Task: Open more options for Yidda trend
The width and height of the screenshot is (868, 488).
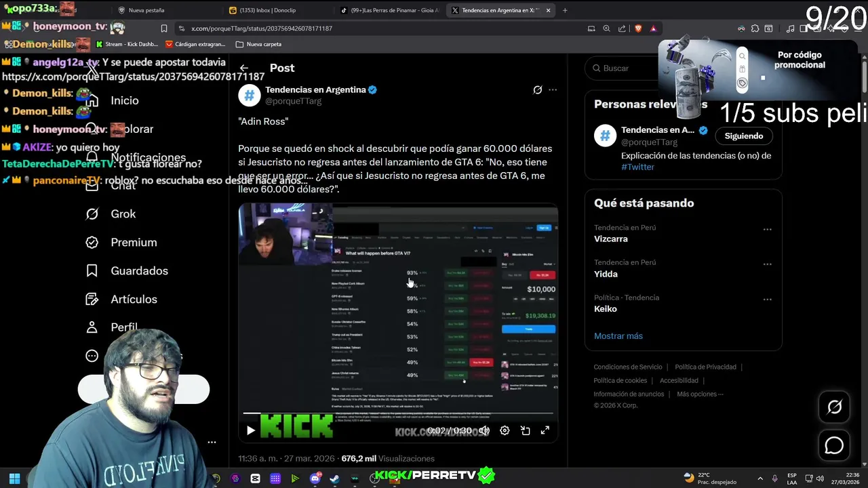Action: (767, 264)
